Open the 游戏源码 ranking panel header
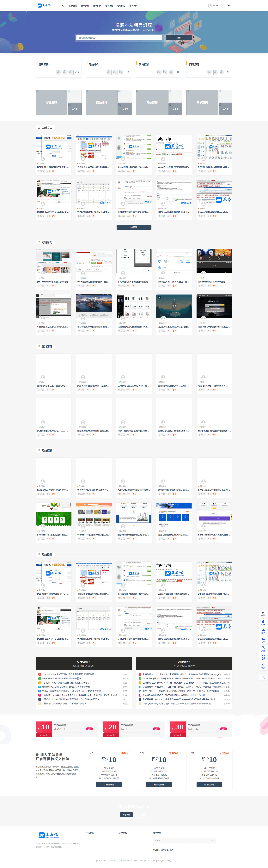This screenshot has height=868, width=268. click(184, 663)
